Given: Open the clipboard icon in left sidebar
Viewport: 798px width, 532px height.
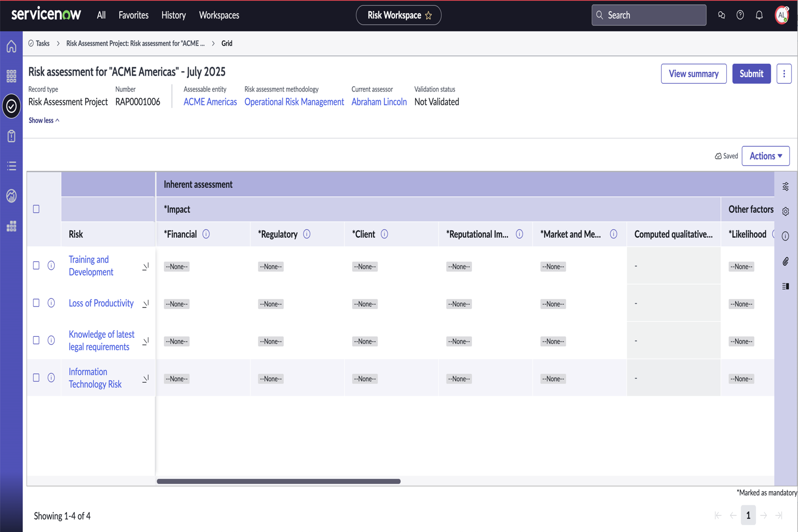Looking at the screenshot, I should pos(11,136).
